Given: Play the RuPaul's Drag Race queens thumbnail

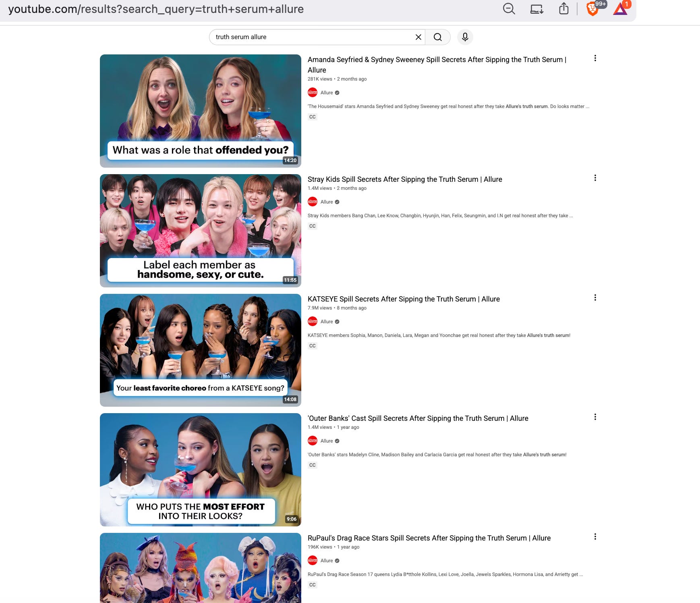Looking at the screenshot, I should pyautogui.click(x=201, y=568).
